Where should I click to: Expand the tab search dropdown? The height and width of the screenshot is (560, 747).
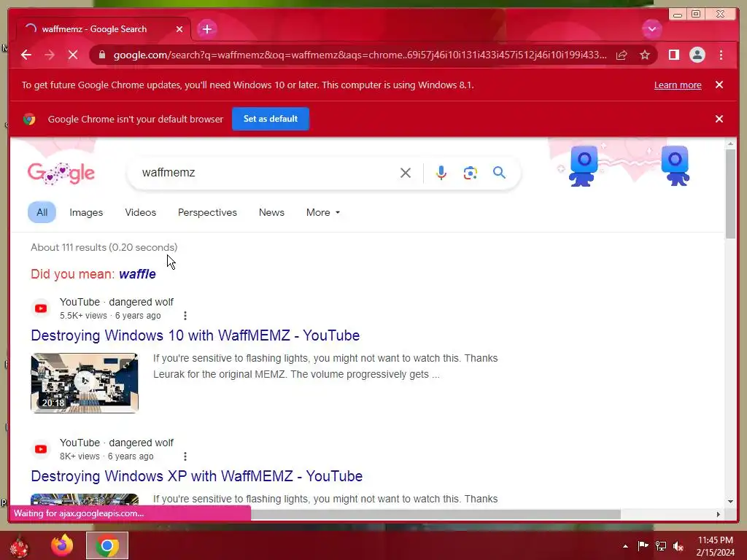coord(651,29)
